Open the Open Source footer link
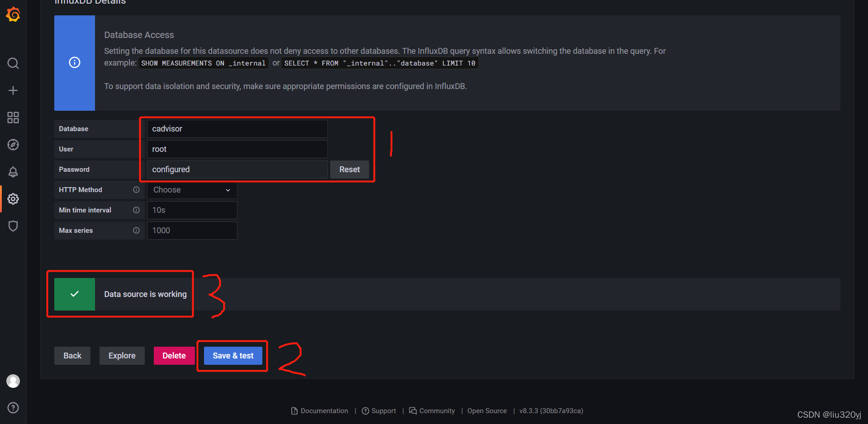 click(x=487, y=411)
